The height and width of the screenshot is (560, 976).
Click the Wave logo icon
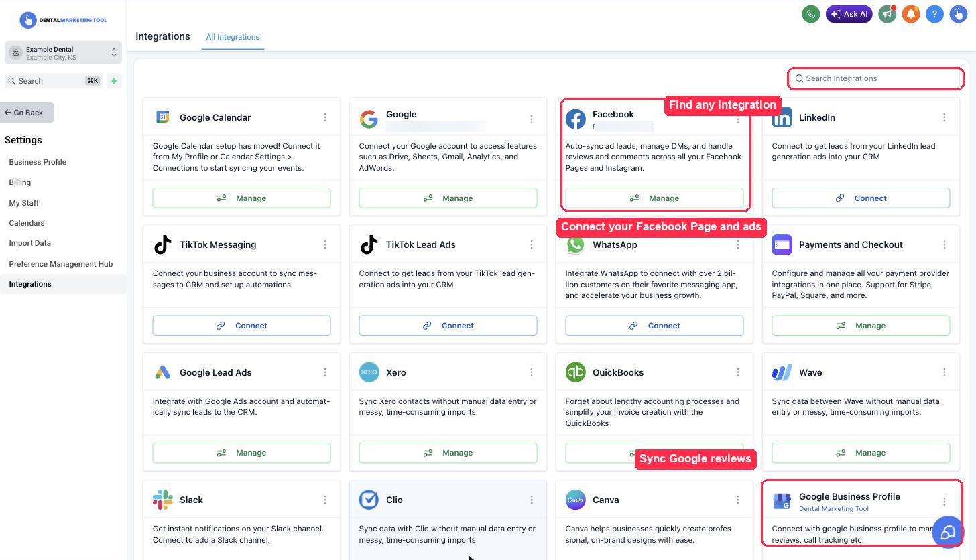click(782, 372)
